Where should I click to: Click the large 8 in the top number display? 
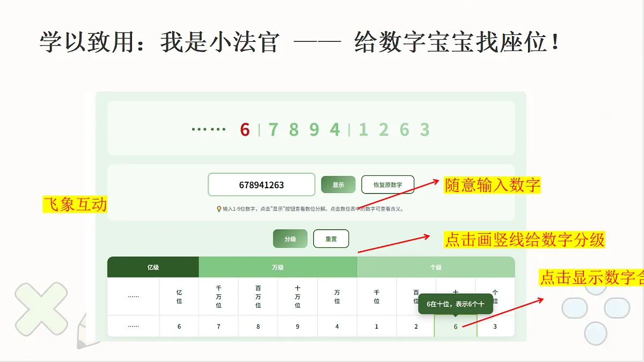pos(294,130)
